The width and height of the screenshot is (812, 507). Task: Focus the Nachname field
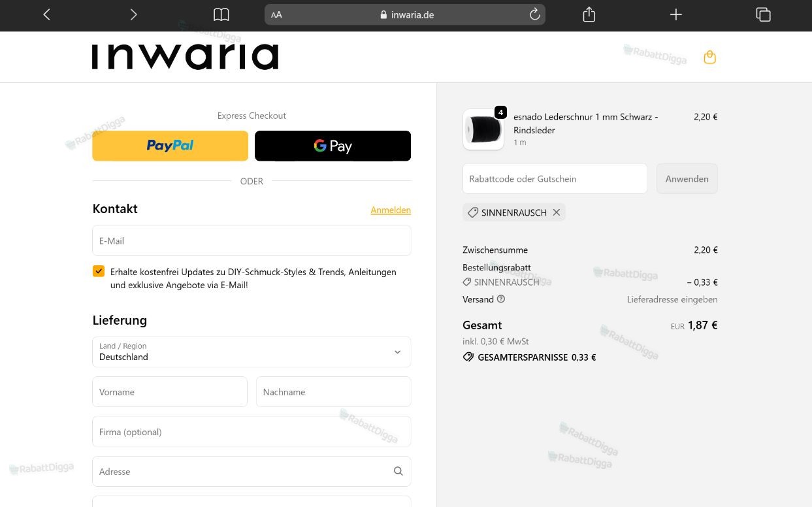334,392
